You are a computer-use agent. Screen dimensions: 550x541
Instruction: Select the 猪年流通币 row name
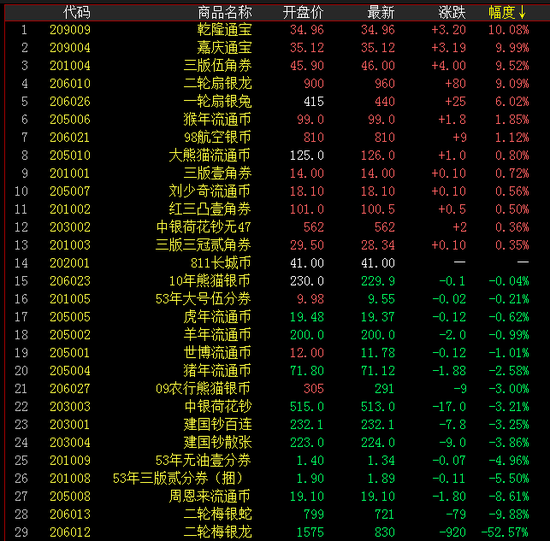(x=217, y=371)
